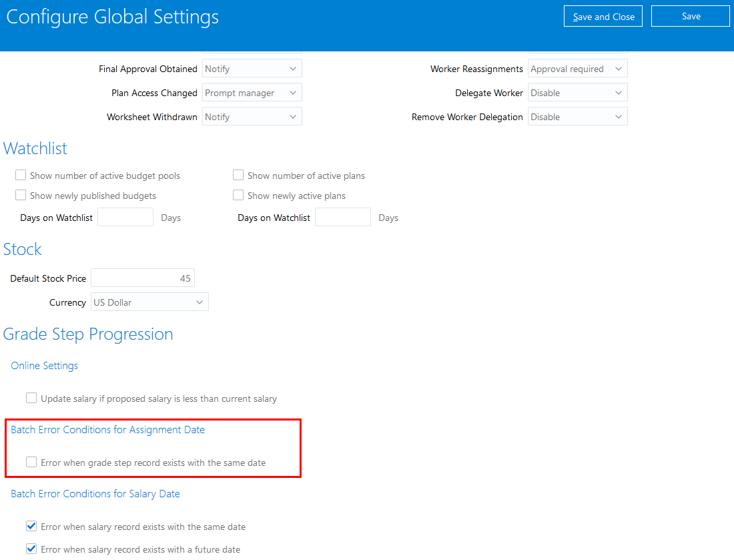The height and width of the screenshot is (560, 734).
Task: Check Update salary if proposed salary is less
Action: tap(31, 398)
